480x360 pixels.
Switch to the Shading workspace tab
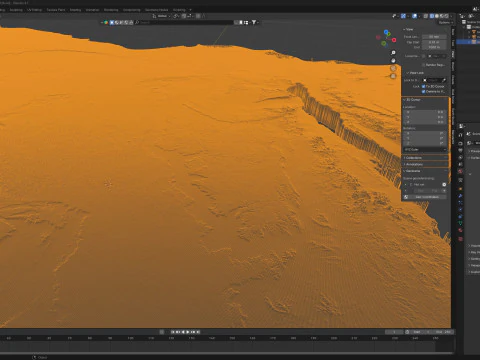[x=75, y=10]
